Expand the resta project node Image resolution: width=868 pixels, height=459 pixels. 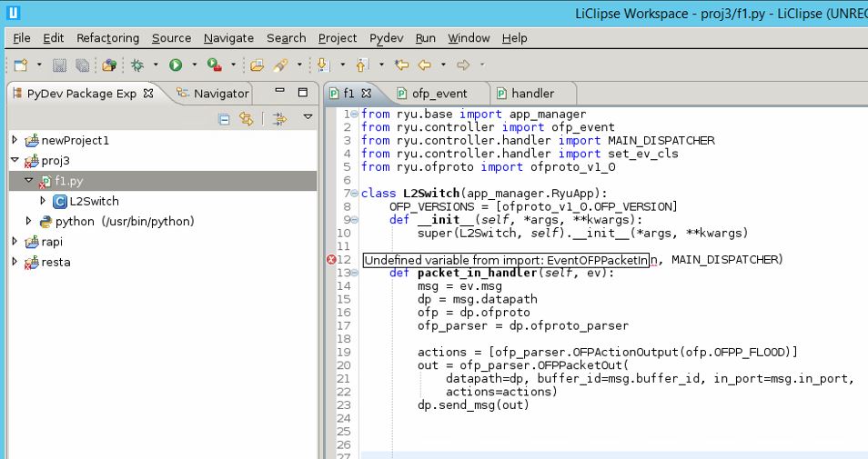click(15, 262)
